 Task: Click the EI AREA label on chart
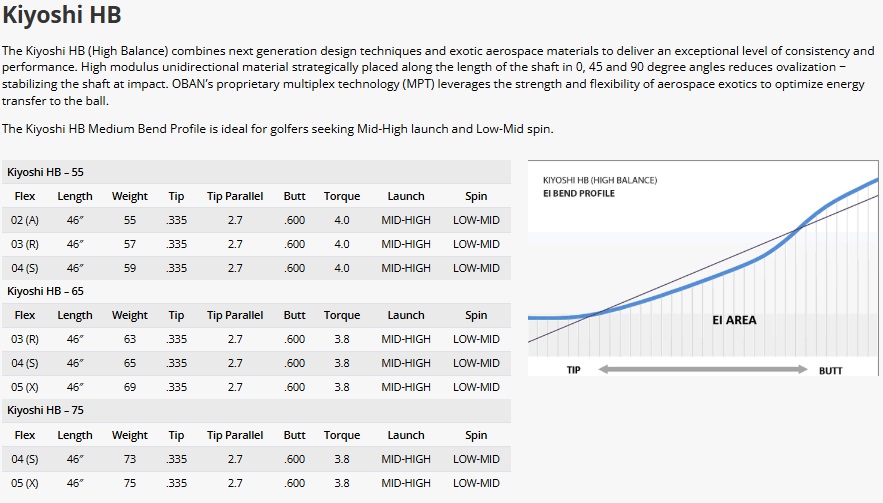734,320
